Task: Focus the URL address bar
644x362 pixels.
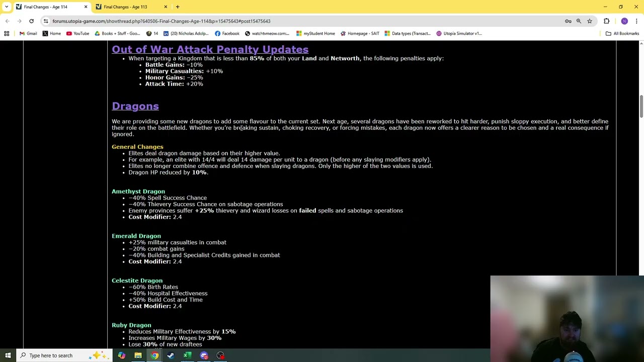Action: pos(302,21)
